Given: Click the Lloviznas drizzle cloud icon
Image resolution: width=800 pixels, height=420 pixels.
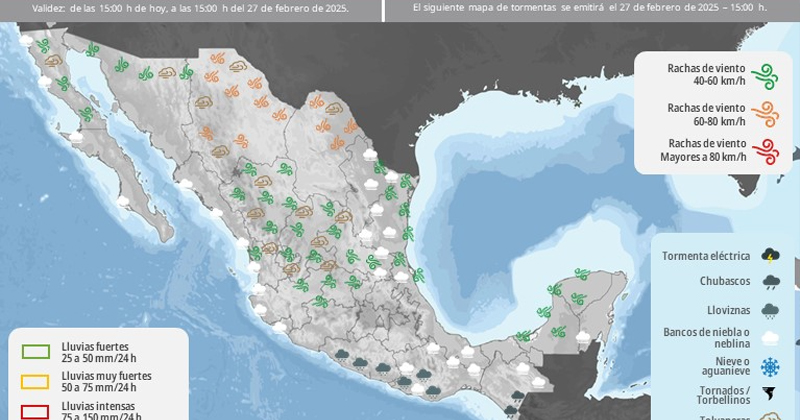Looking at the screenshot, I should (x=770, y=310).
